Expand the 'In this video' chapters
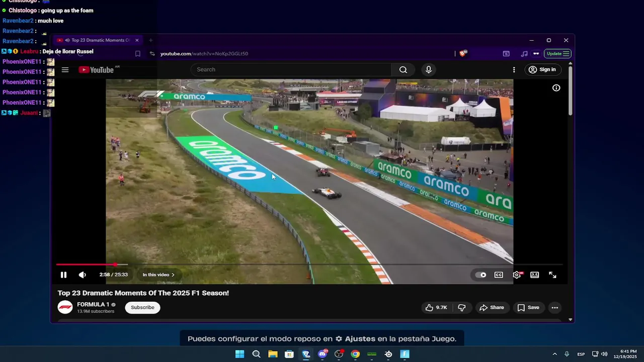 158,275
